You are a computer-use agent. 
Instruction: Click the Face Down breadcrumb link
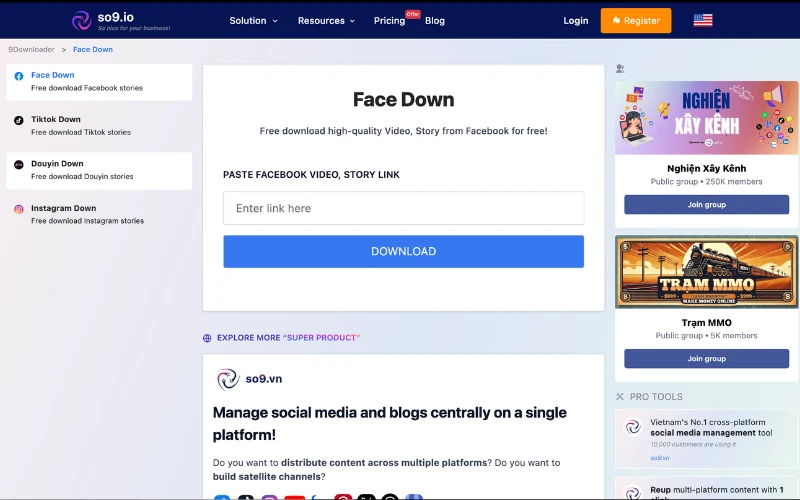click(x=93, y=49)
